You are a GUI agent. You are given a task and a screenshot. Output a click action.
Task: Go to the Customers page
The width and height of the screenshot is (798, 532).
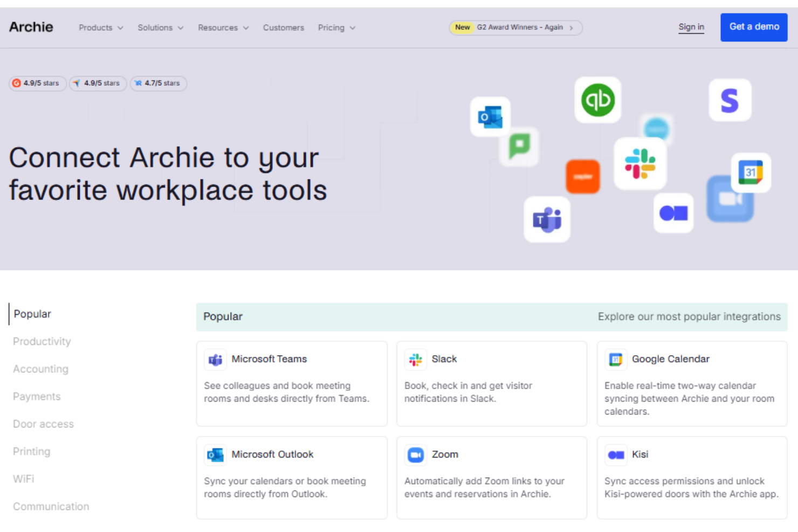tap(283, 27)
